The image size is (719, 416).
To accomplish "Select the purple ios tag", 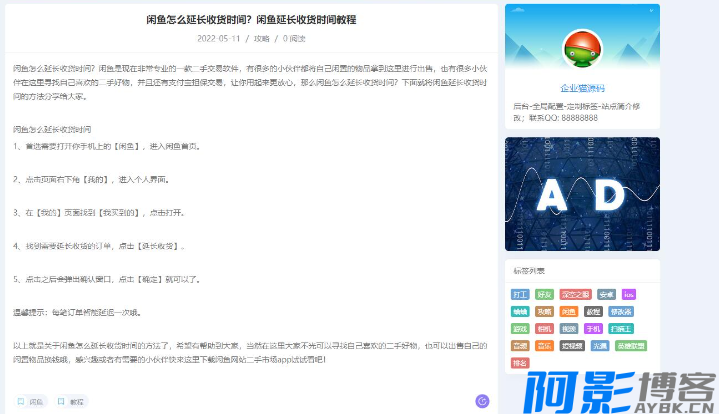I will (x=629, y=294).
